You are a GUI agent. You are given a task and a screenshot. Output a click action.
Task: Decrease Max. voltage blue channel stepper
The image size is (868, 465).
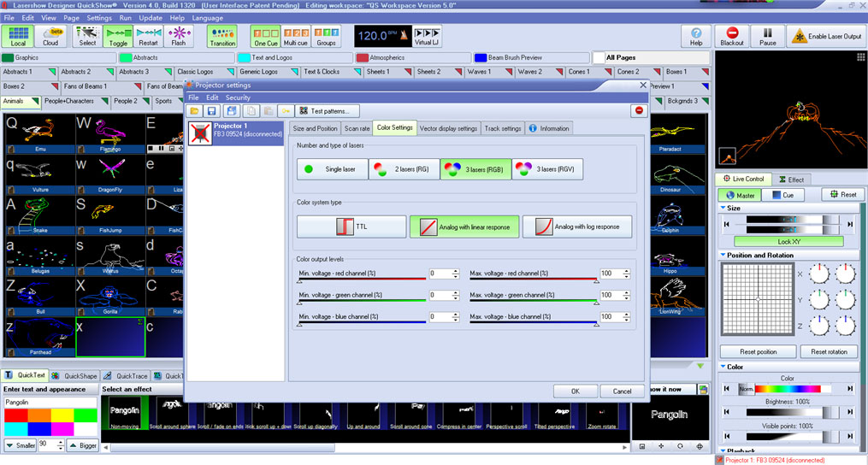pos(627,320)
